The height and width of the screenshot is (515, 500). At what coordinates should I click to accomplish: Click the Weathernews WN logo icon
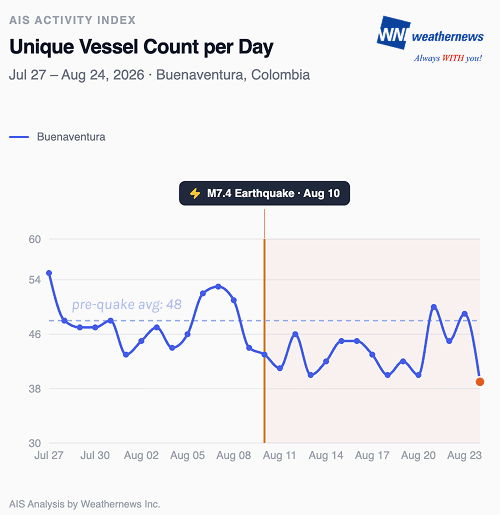pos(393,33)
